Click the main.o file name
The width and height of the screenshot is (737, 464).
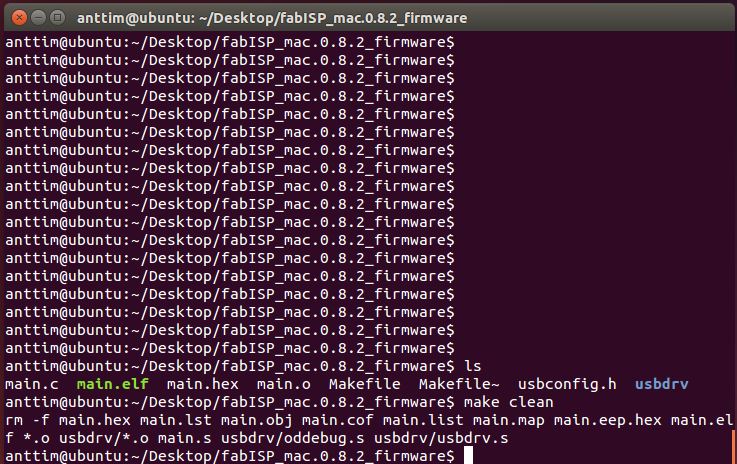point(283,384)
